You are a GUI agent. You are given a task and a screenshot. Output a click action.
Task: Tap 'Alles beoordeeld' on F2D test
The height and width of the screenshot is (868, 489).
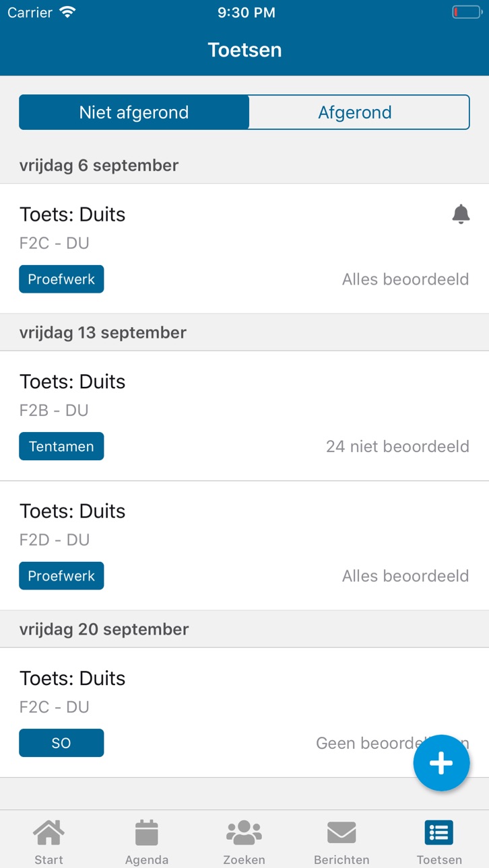pyautogui.click(x=405, y=576)
